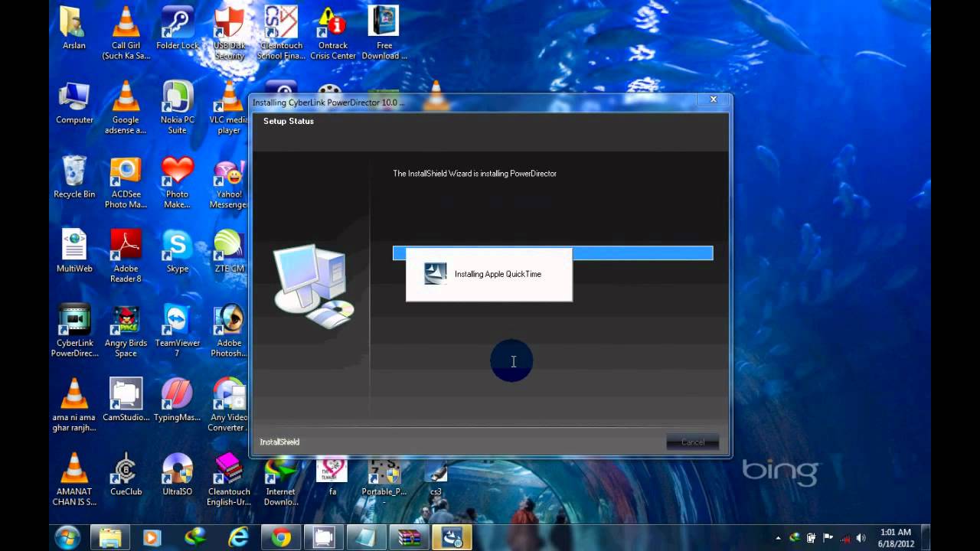Launch UltraISO desktop shortcut

[x=178, y=474]
